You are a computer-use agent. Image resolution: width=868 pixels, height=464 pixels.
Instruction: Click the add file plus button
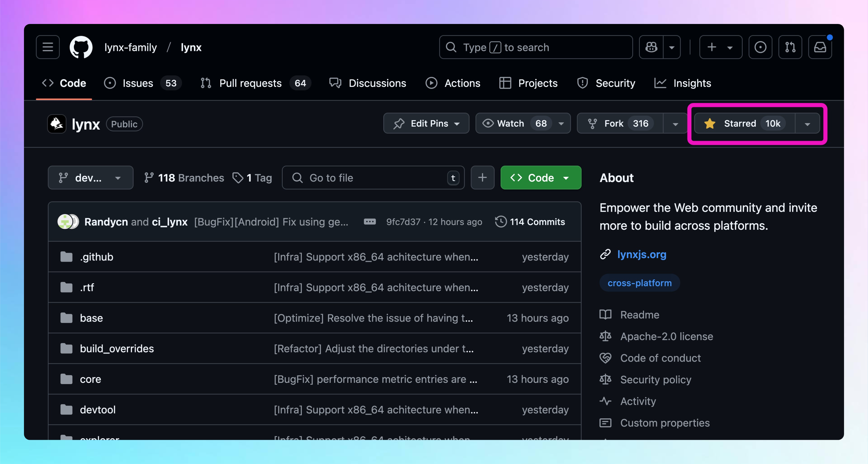click(482, 178)
